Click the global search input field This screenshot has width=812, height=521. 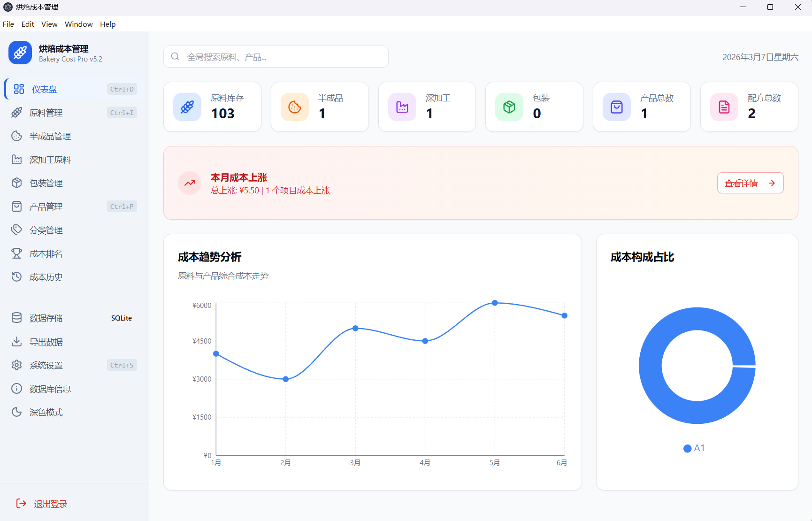click(276, 56)
